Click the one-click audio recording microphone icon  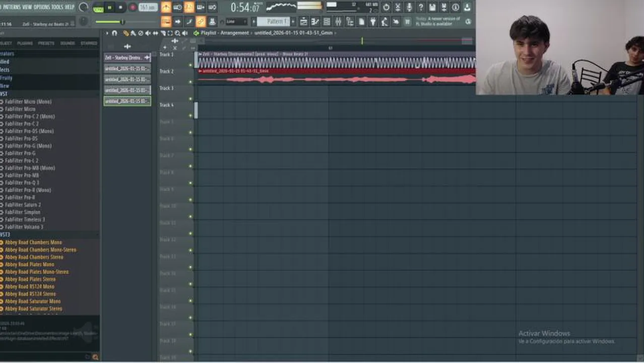pyautogui.click(x=409, y=7)
